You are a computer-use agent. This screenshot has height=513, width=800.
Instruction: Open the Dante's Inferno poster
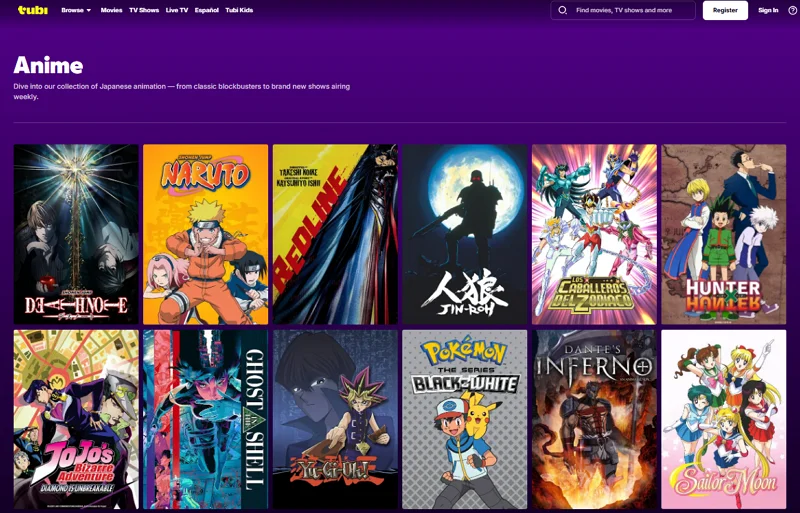(594, 420)
